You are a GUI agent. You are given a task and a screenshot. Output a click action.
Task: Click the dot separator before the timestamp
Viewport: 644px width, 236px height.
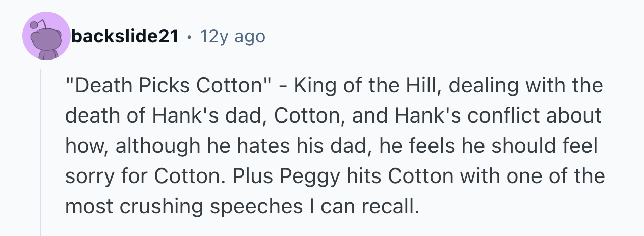(189, 37)
